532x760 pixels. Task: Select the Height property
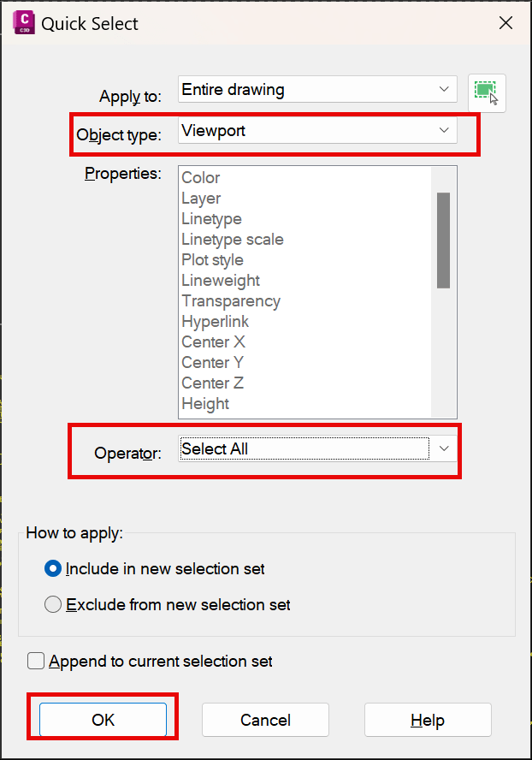[x=205, y=404]
